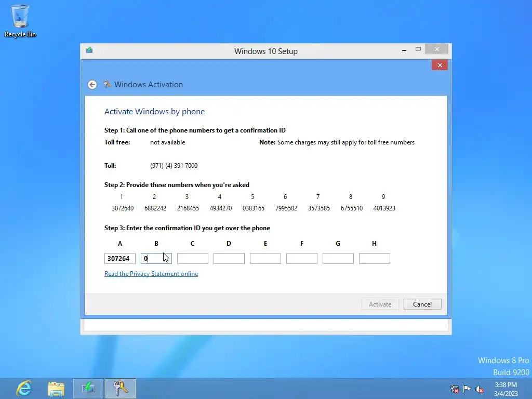Click the 'Activate Windows by phone' heading
Image resolution: width=532 pixels, height=399 pixels.
154,112
